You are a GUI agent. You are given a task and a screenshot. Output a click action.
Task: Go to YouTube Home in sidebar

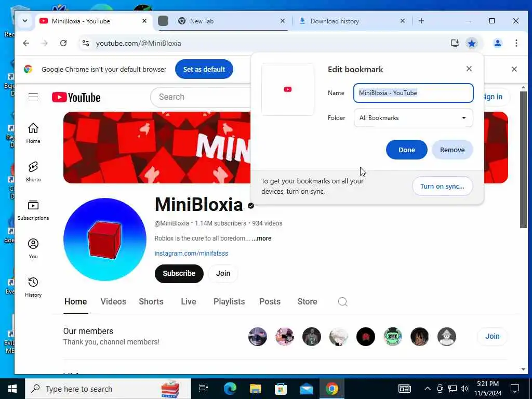(x=33, y=133)
